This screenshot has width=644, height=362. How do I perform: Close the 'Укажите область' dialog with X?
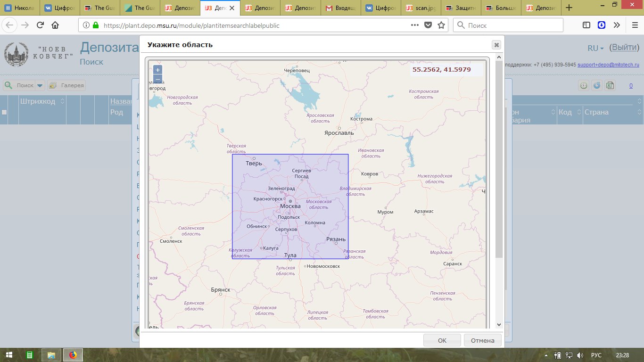click(496, 45)
